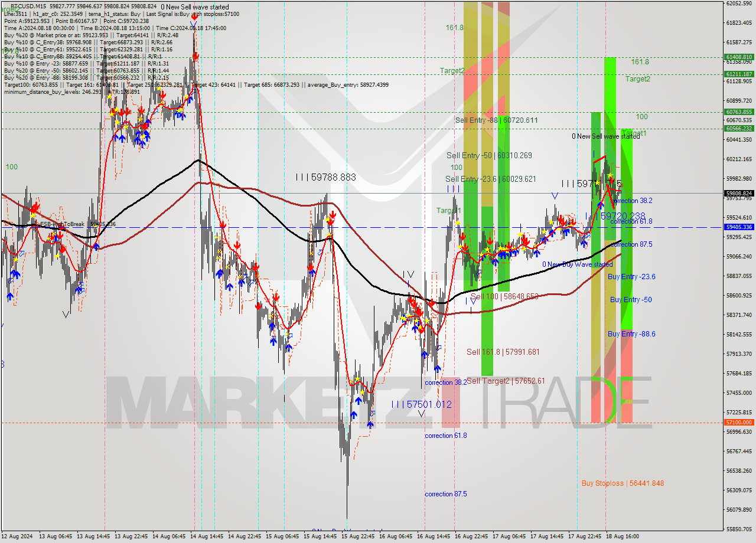
Task: Click the current price tag 59808.824
Action: [x=738, y=193]
